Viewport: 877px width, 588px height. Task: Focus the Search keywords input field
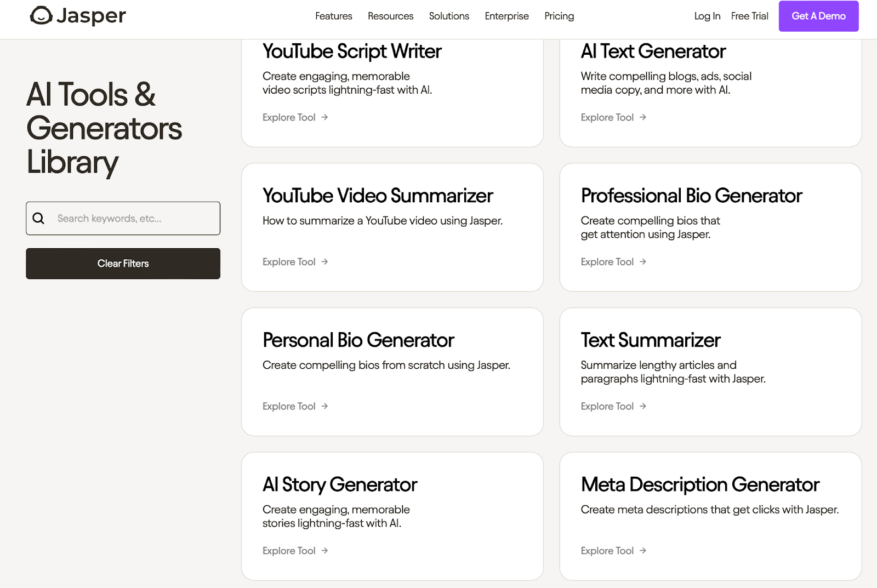[x=134, y=219]
